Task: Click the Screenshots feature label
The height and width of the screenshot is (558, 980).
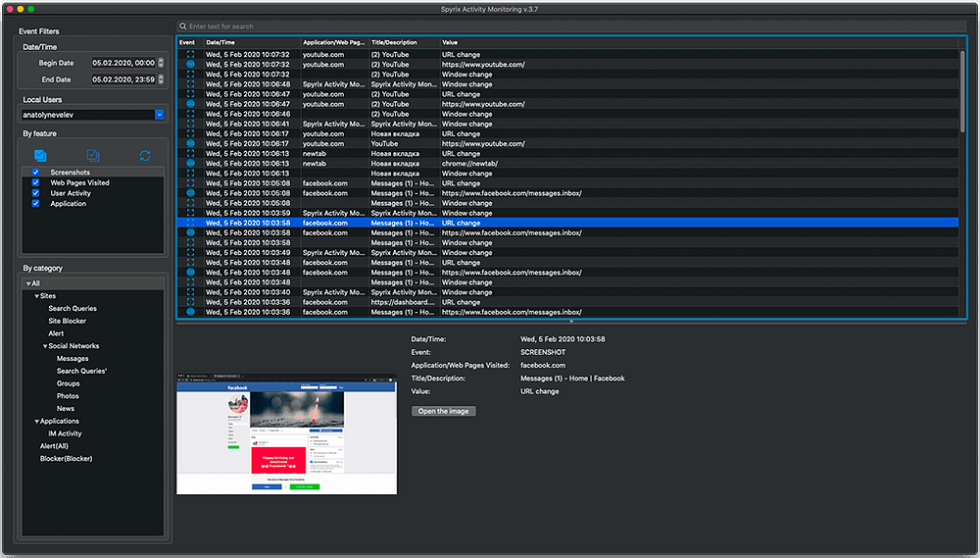Action: click(70, 172)
